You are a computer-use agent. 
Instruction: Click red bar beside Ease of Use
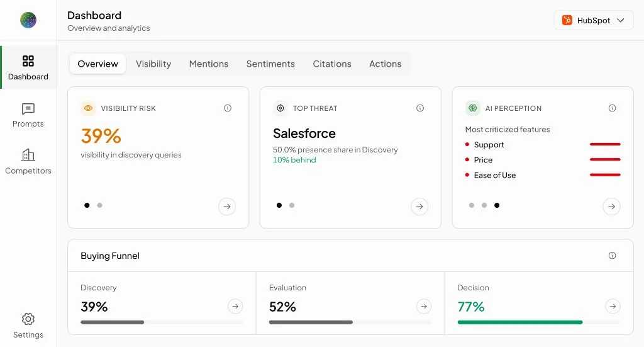pyautogui.click(x=605, y=174)
